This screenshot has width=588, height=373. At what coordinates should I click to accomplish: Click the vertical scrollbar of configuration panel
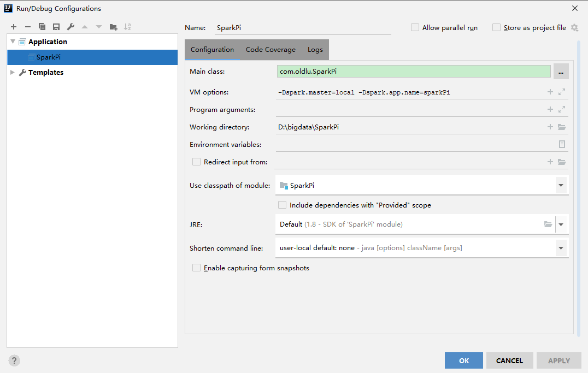click(579, 187)
